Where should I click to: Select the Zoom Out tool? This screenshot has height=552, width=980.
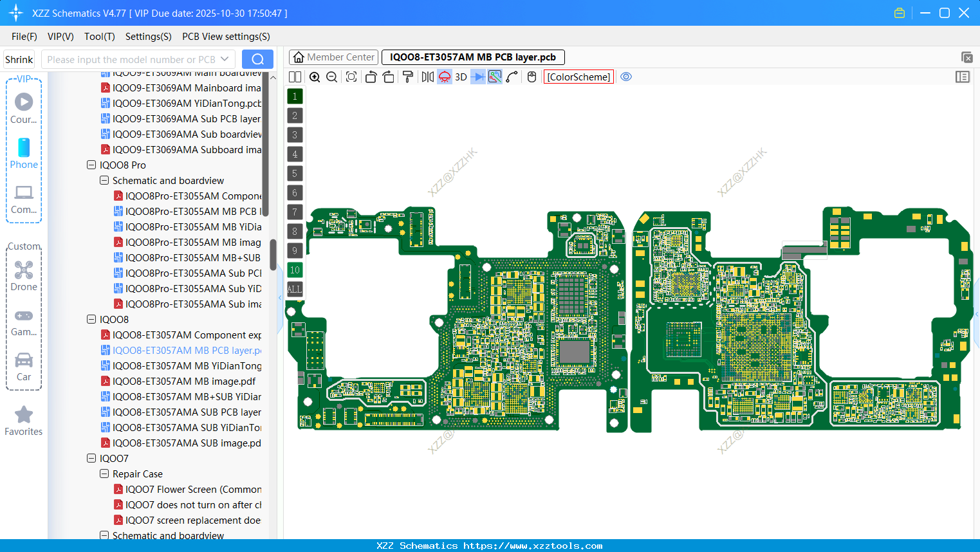click(x=331, y=77)
